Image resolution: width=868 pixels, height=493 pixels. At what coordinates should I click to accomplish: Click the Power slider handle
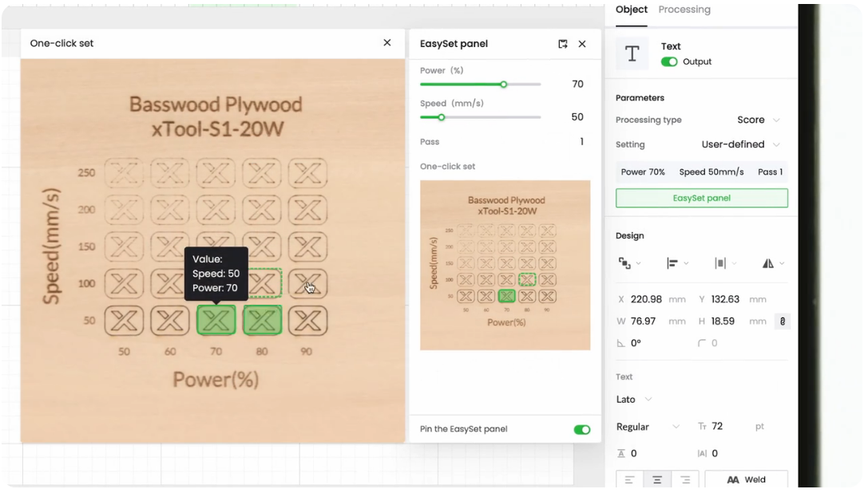tap(503, 85)
